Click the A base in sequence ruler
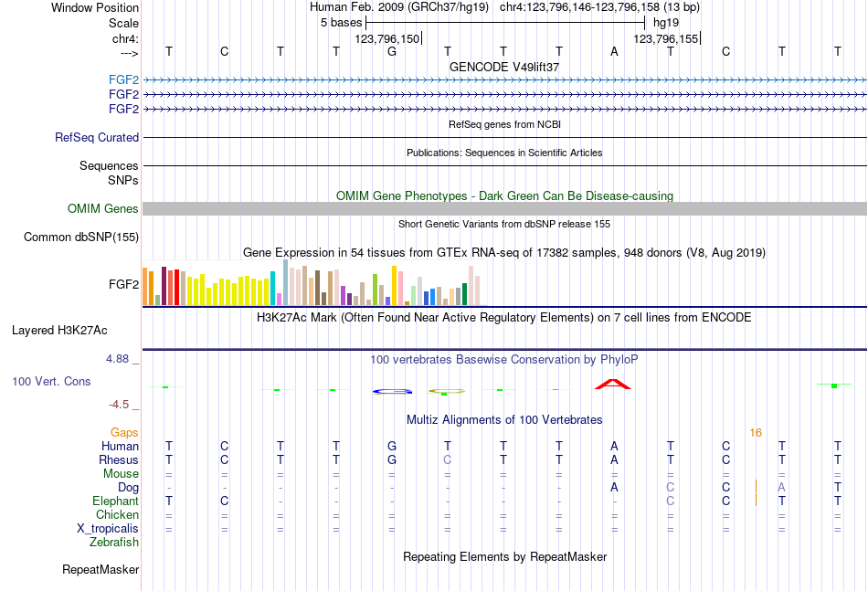The height and width of the screenshot is (591, 868). pos(614,52)
